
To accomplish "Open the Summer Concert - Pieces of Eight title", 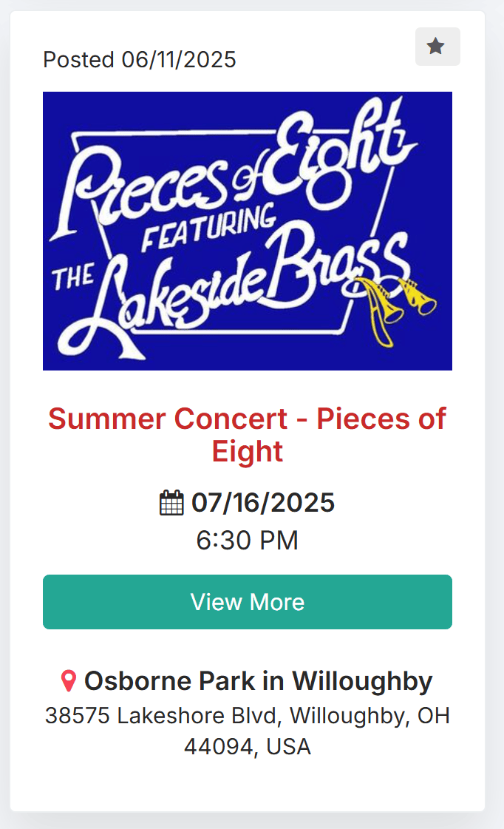I will tap(248, 435).
